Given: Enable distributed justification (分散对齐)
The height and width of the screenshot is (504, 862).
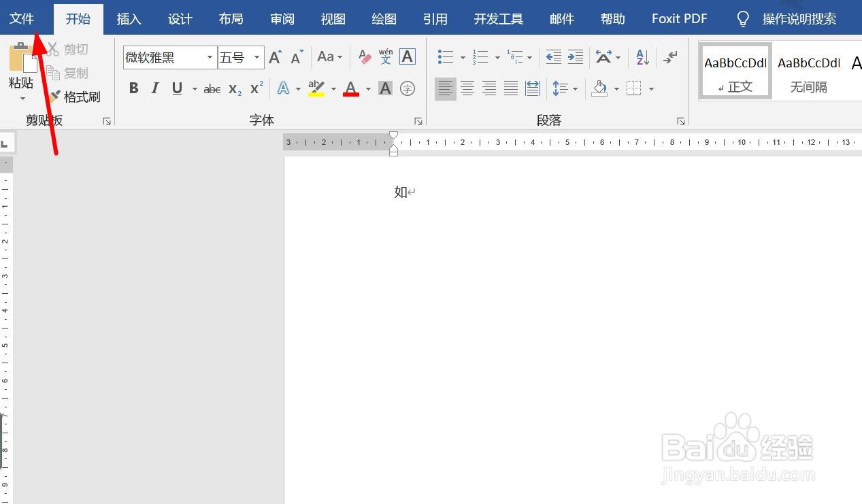Looking at the screenshot, I should 533,88.
